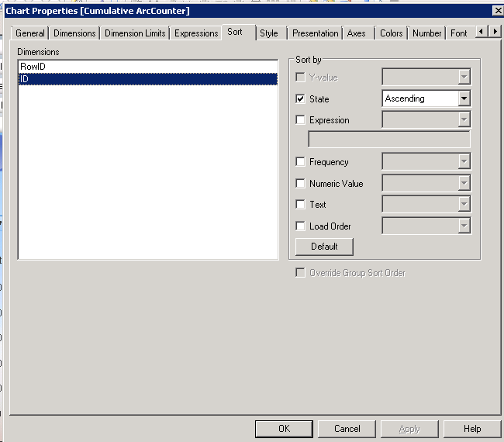Image resolution: width=504 pixels, height=442 pixels.
Task: Switch to the Presentation tab
Action: tap(316, 33)
